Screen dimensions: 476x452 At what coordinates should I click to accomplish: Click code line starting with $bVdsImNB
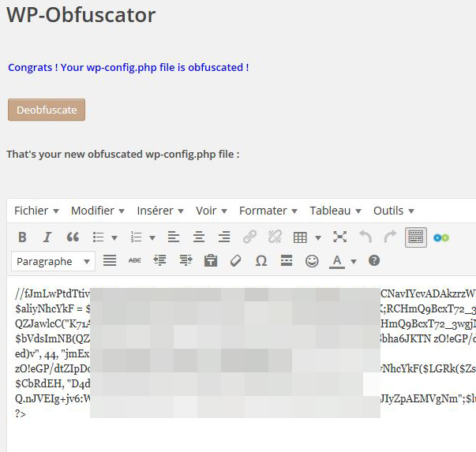[245, 338]
